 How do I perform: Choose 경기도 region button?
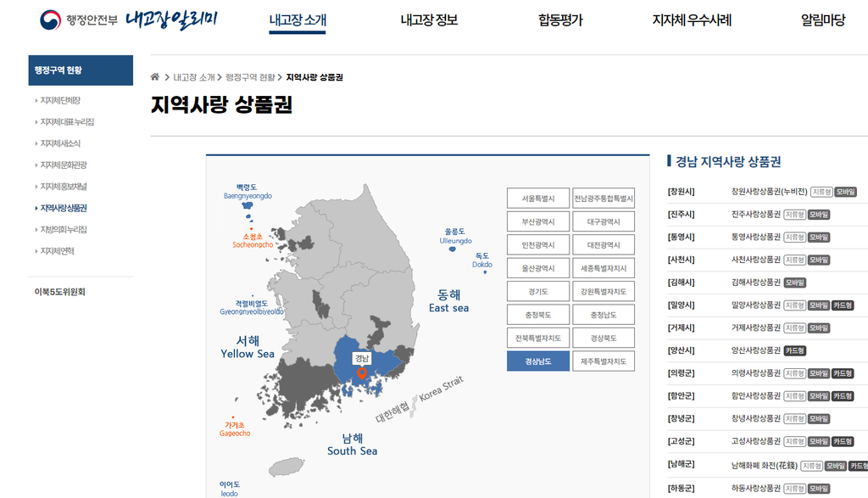tap(538, 291)
